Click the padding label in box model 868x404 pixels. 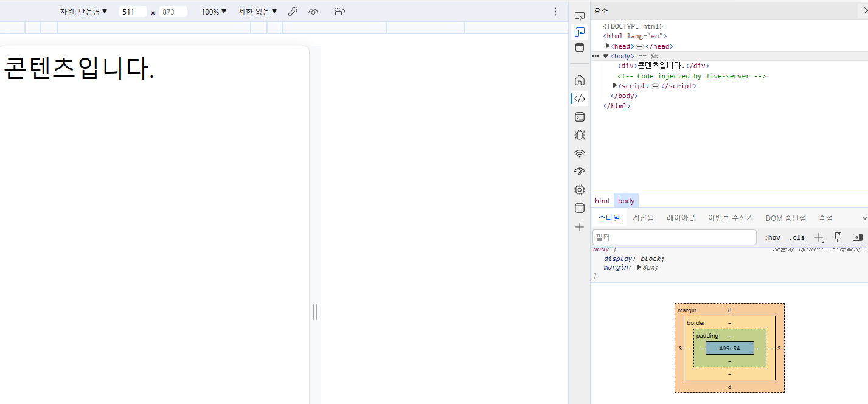tap(707, 335)
